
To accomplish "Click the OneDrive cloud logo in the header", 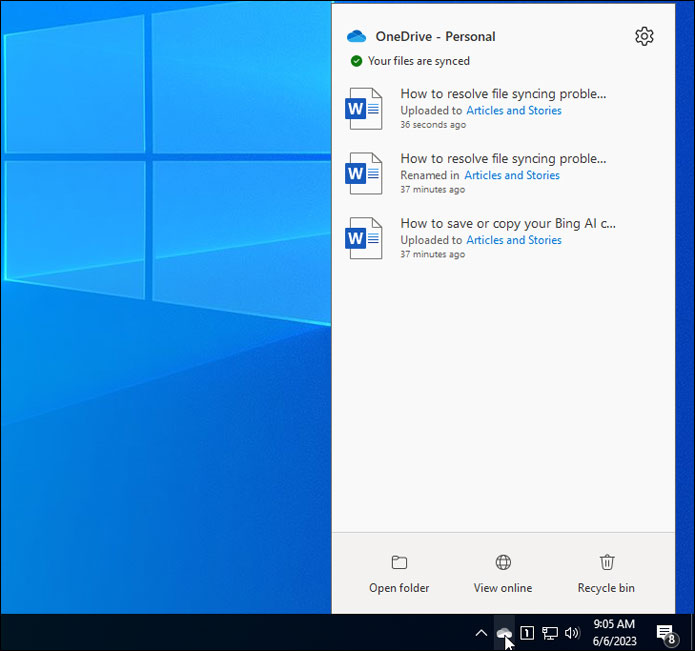I will [357, 37].
